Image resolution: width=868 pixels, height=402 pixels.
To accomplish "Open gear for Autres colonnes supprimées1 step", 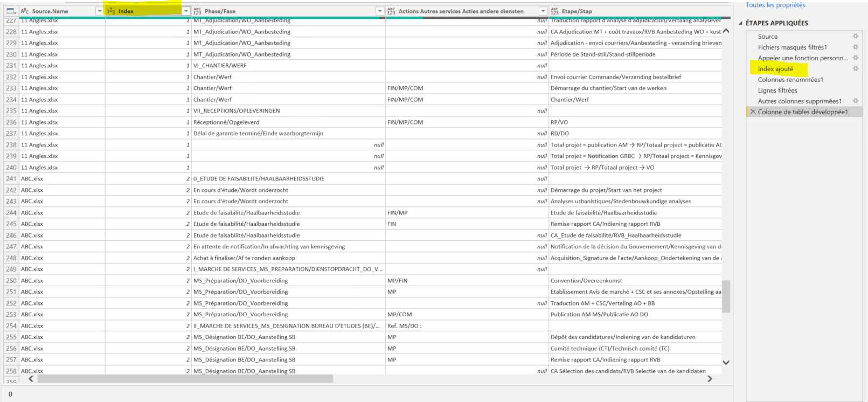I will tap(855, 101).
